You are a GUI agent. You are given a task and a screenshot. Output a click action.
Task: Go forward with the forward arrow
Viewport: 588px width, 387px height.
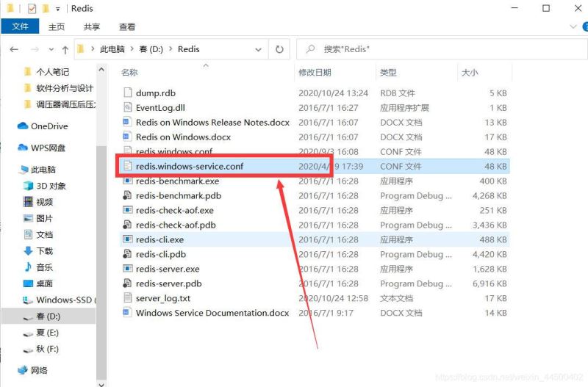click(x=35, y=49)
